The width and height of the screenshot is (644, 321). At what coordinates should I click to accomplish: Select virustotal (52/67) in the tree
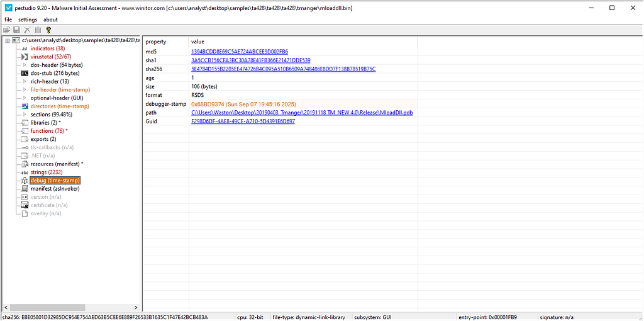pyautogui.click(x=51, y=57)
